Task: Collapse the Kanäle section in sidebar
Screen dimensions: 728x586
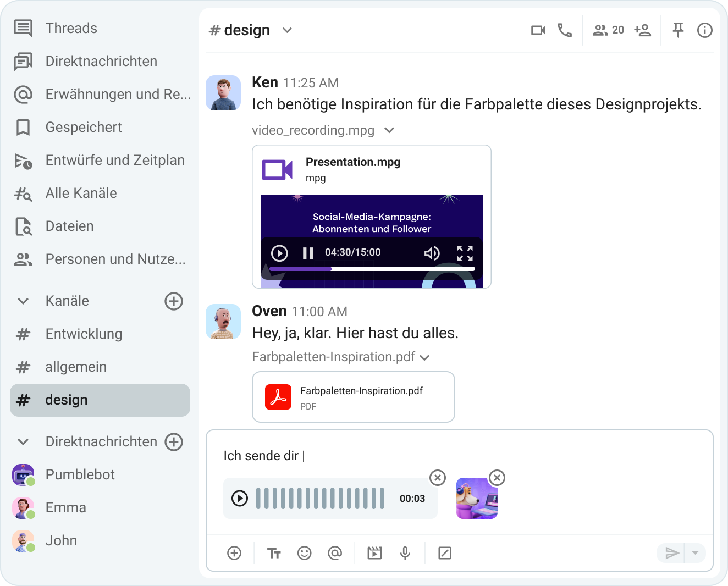Action: point(23,301)
